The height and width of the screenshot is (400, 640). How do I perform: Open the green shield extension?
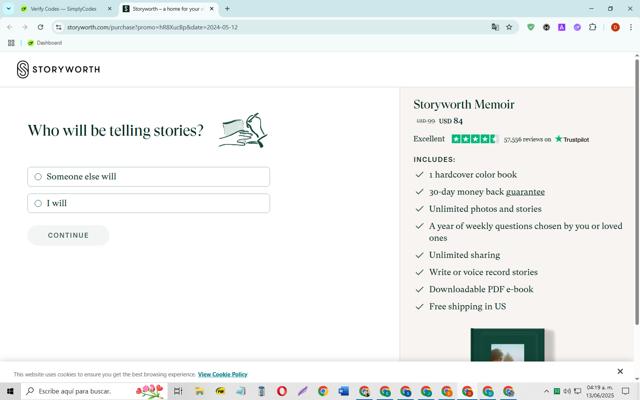coord(531,27)
